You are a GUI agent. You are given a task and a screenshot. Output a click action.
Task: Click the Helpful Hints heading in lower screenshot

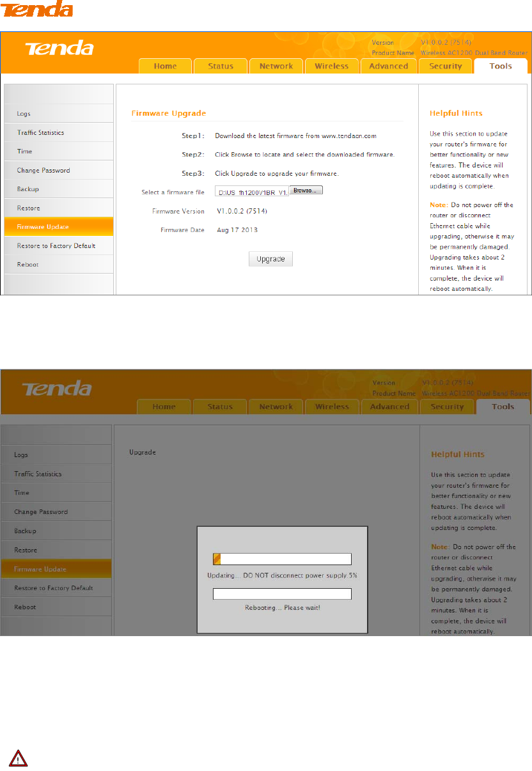point(458,455)
